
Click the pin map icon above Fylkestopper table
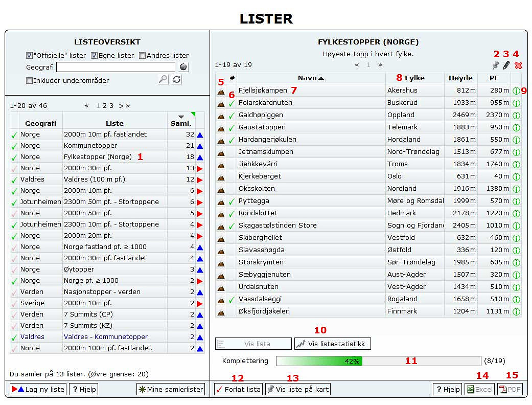(x=495, y=65)
